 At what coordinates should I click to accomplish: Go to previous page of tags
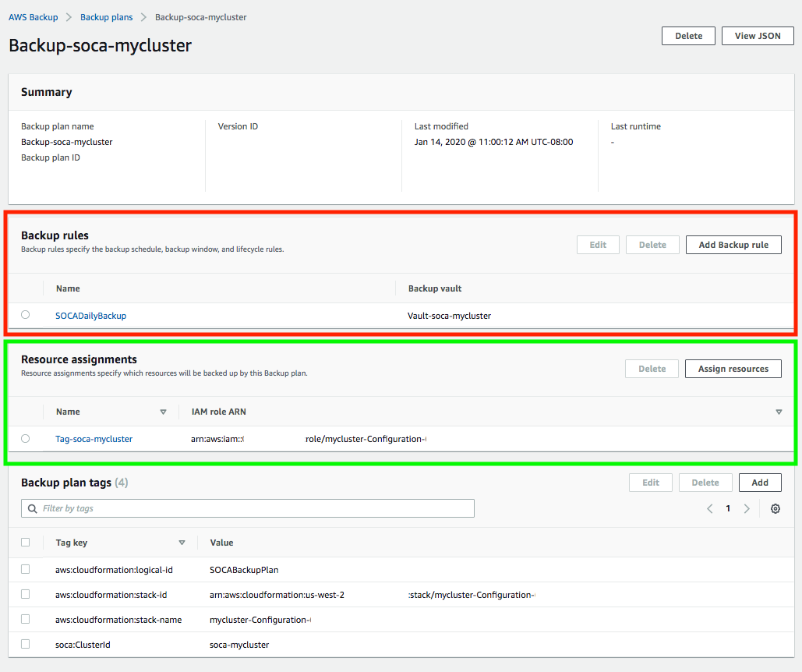point(710,508)
